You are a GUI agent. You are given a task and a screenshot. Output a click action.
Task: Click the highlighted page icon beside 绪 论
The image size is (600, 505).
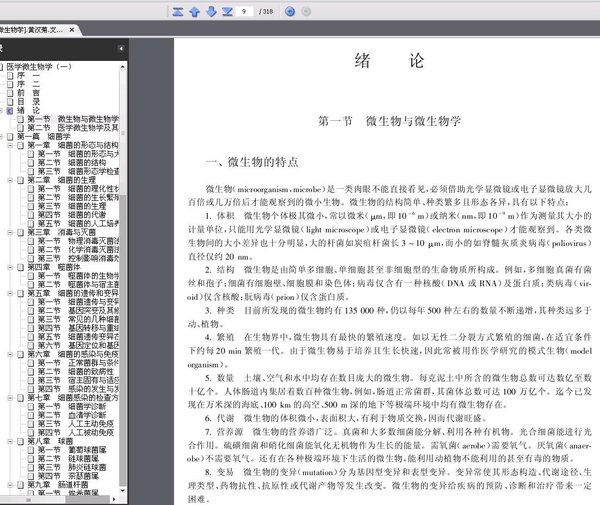10,111
